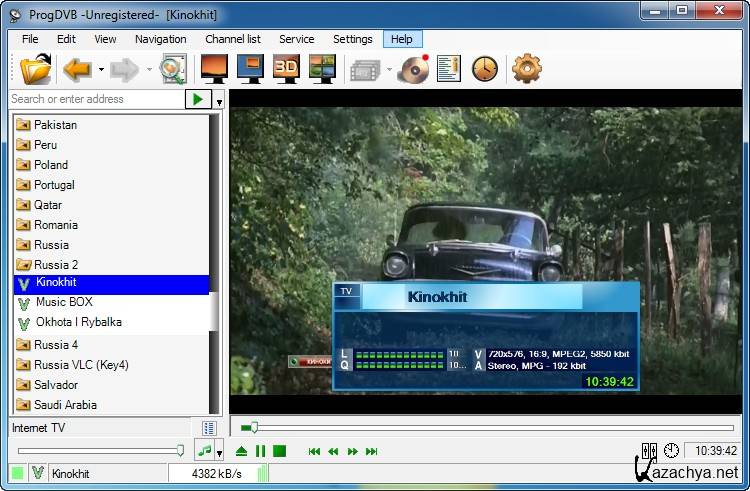This screenshot has height=491, width=750.
Task: Click the 3D display mode icon
Action: (286, 69)
